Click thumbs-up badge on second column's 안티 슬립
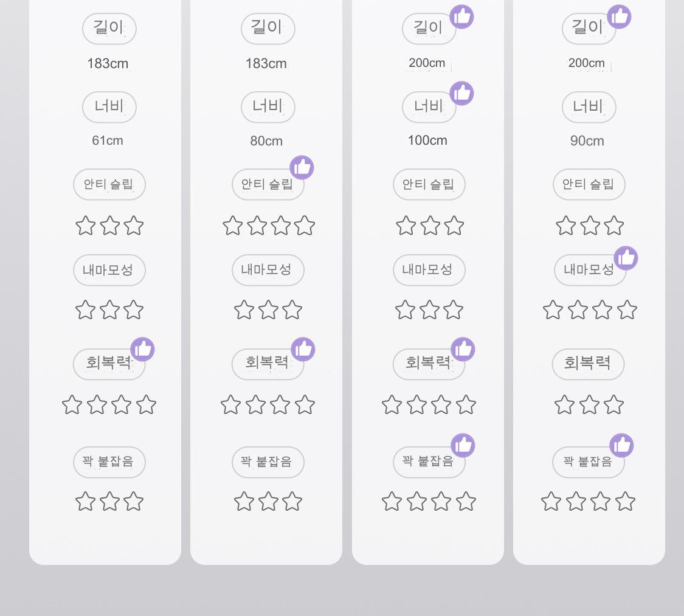The image size is (684, 616). pyautogui.click(x=302, y=167)
